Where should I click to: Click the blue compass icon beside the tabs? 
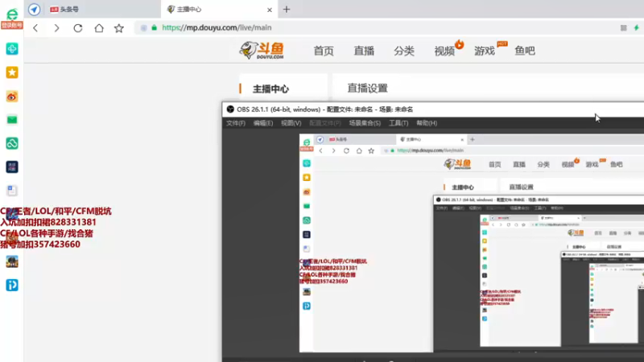coord(34,9)
